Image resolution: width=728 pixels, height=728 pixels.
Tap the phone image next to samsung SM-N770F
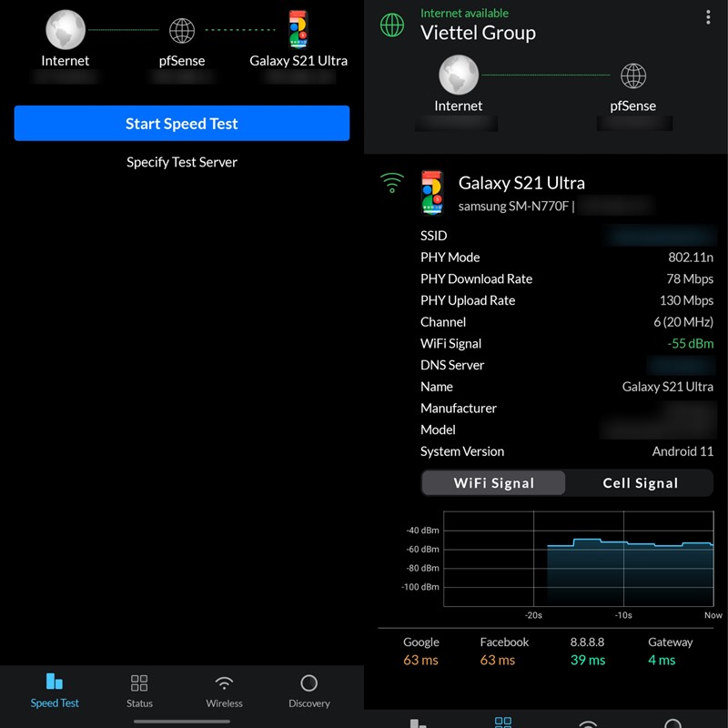point(432,193)
